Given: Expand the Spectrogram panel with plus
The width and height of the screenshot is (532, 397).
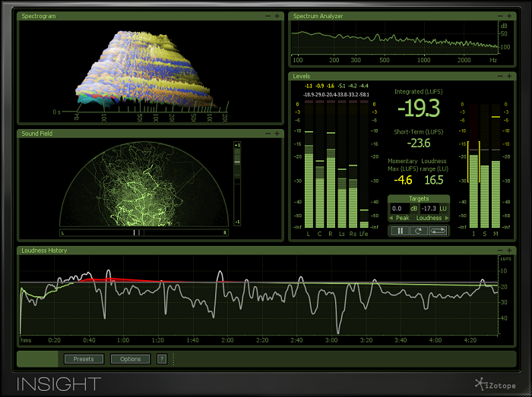Looking at the screenshot, I should tap(277, 15).
